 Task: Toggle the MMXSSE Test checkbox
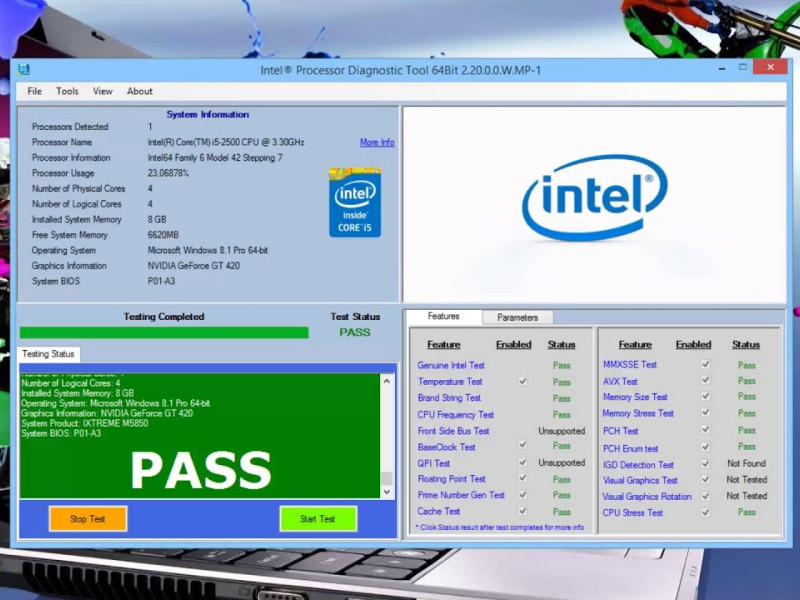point(706,364)
